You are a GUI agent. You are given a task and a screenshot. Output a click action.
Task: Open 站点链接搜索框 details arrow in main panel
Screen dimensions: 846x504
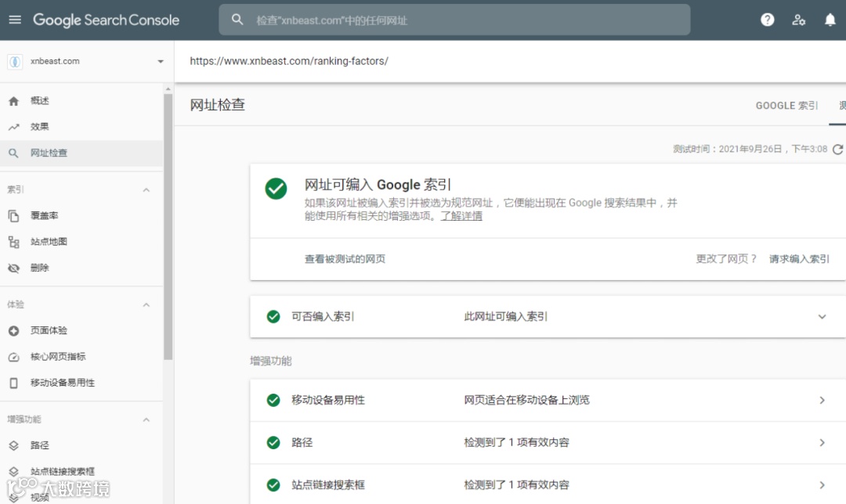point(822,484)
